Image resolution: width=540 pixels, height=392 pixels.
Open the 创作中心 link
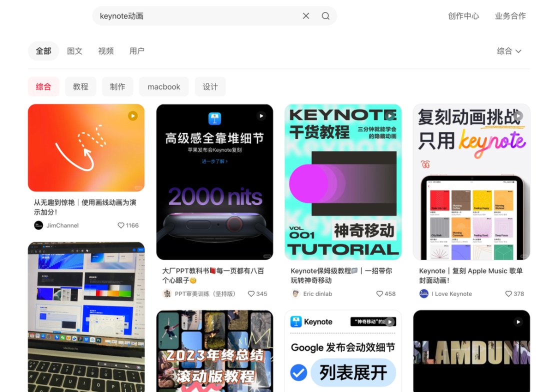464,15
